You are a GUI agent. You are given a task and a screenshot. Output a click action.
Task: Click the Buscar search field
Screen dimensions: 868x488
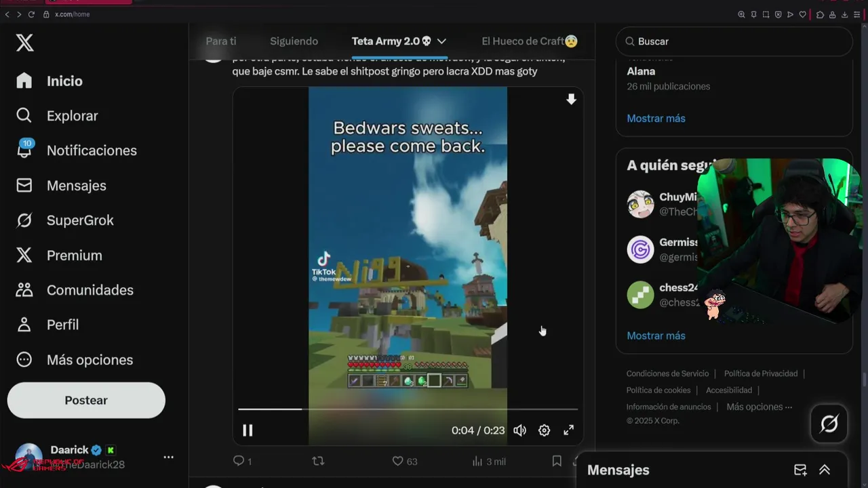[734, 41]
